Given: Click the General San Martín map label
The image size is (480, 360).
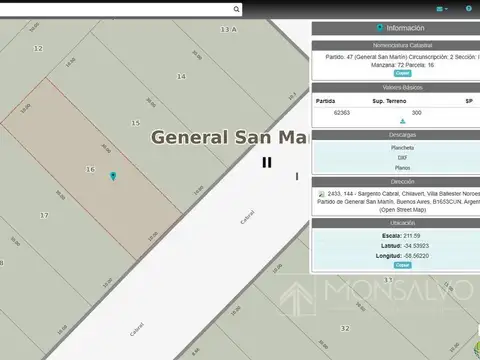Looking at the screenshot, I should point(229,137).
